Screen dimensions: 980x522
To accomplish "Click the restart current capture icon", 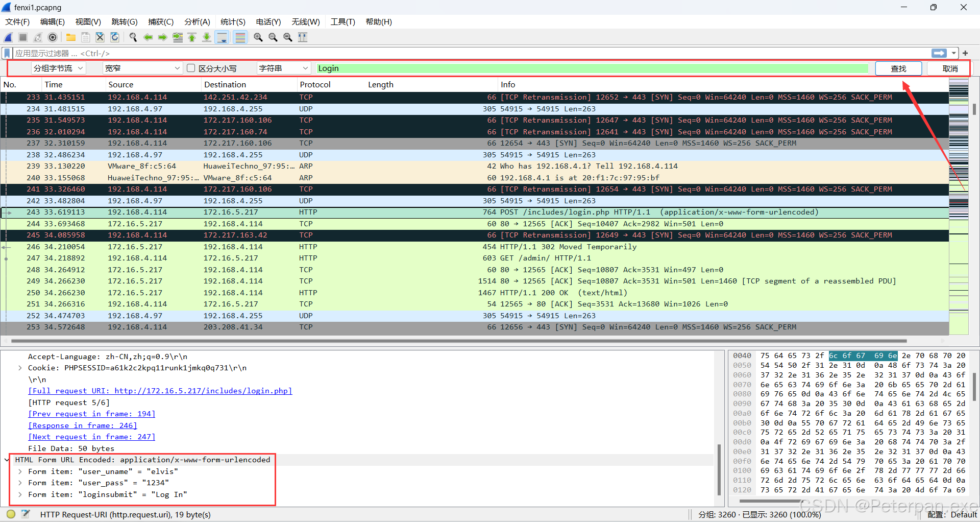I will [38, 37].
